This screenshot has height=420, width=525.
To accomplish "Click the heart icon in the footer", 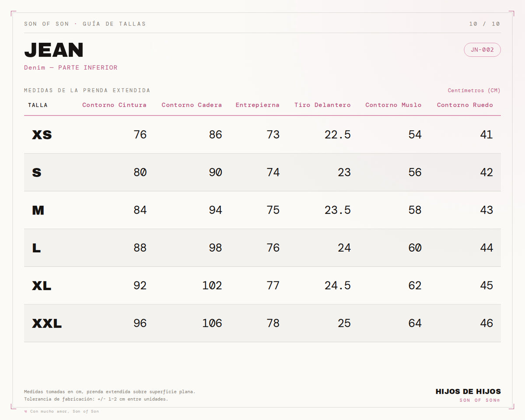I will (x=26, y=411).
